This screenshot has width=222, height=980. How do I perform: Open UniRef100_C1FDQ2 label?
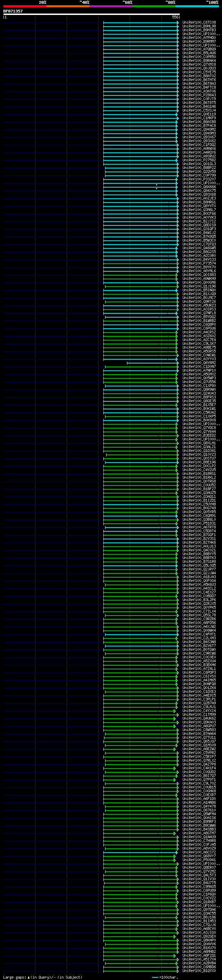pyautogui.click(x=199, y=145)
